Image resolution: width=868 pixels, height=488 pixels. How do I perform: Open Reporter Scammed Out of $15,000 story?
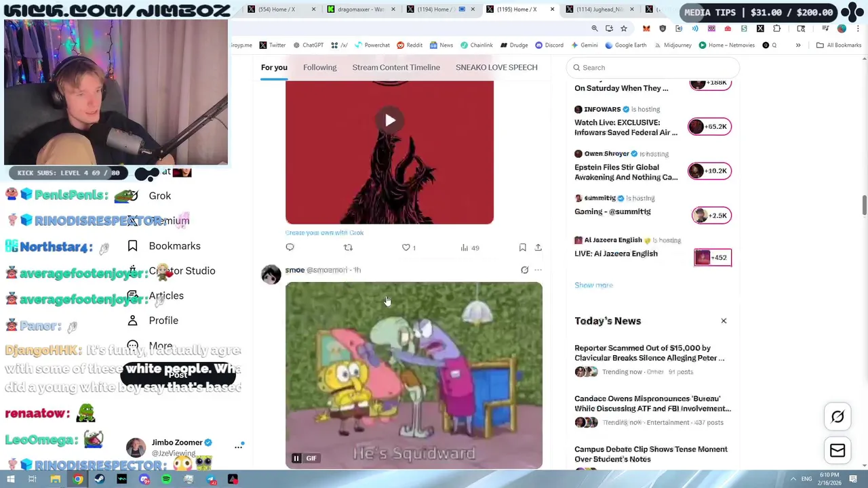tap(652, 360)
